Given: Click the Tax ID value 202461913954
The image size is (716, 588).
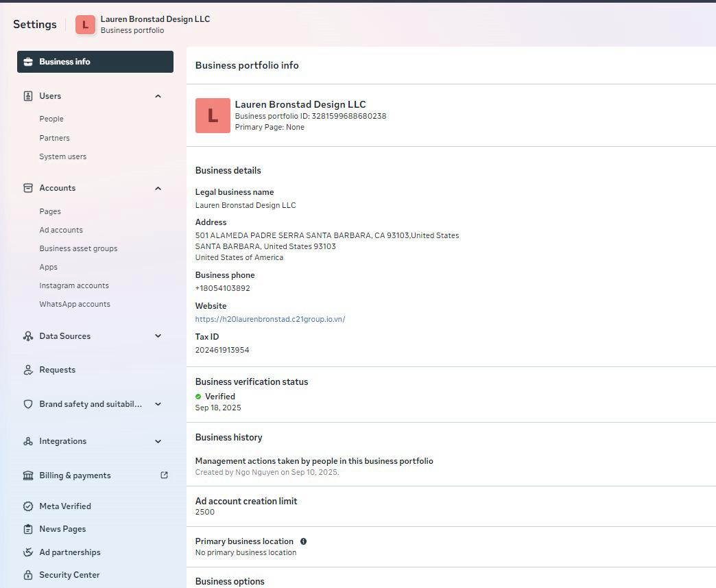Looking at the screenshot, I should click(222, 350).
